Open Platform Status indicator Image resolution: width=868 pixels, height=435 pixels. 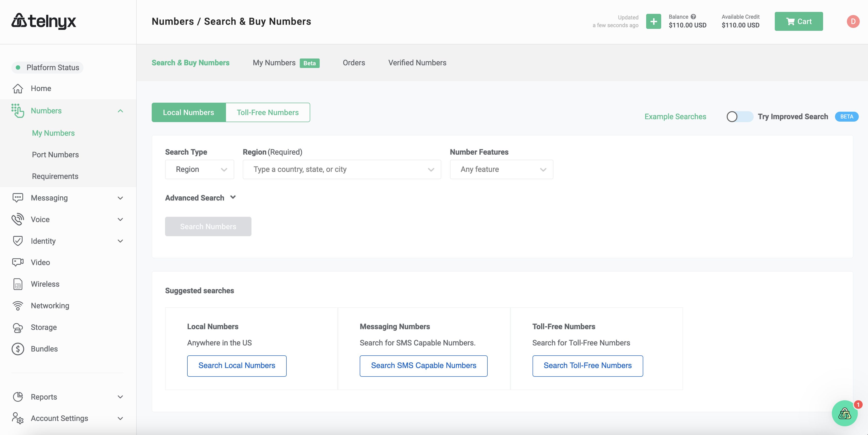48,67
